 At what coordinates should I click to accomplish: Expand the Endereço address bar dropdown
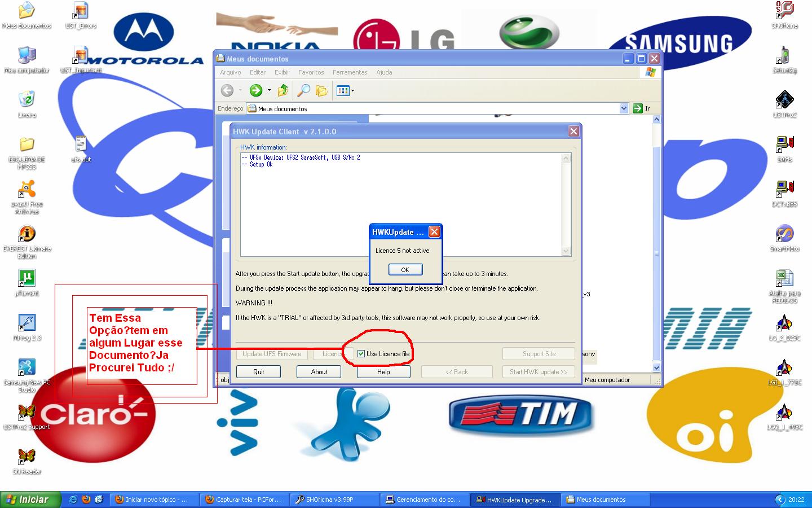624,108
